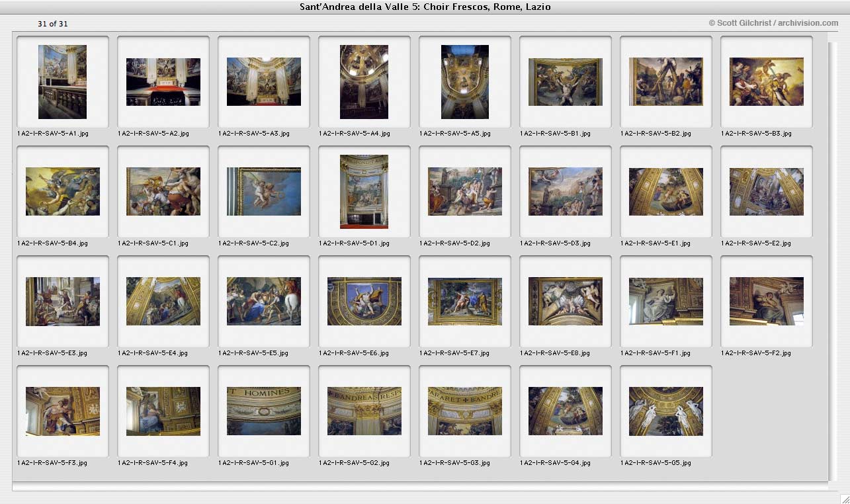This screenshot has height=504, width=850.
Task: Open thumbnail 1A2-I-R-SAV-5-E4.jpg
Action: coord(163,302)
